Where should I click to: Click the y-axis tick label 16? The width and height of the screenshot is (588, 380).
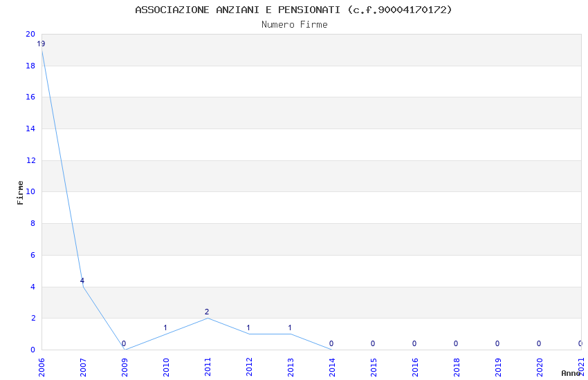30,97
